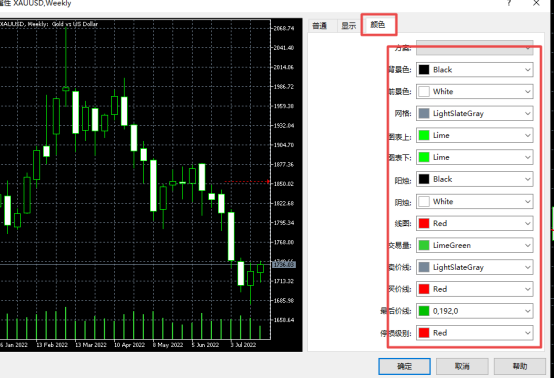Open the 方案 scheme dropdown
The height and width of the screenshot is (378, 554).
(475, 47)
